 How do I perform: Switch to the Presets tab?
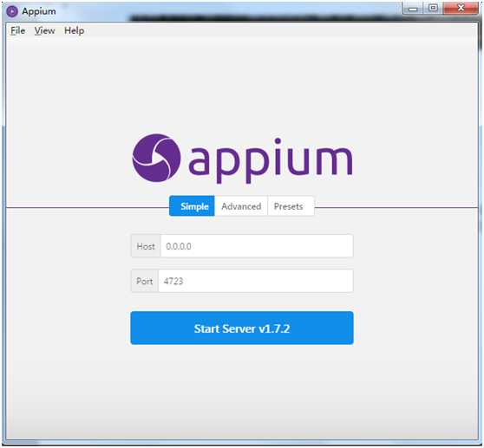(291, 206)
